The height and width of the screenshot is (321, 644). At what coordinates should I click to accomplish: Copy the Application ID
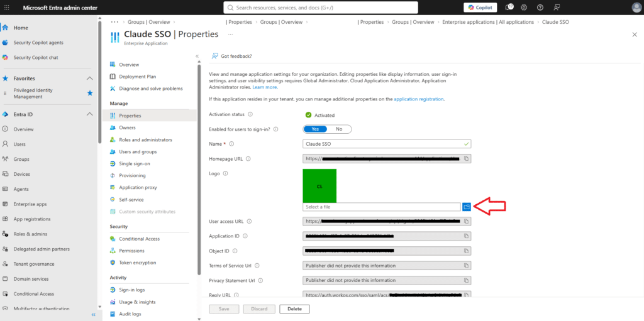coord(466,236)
